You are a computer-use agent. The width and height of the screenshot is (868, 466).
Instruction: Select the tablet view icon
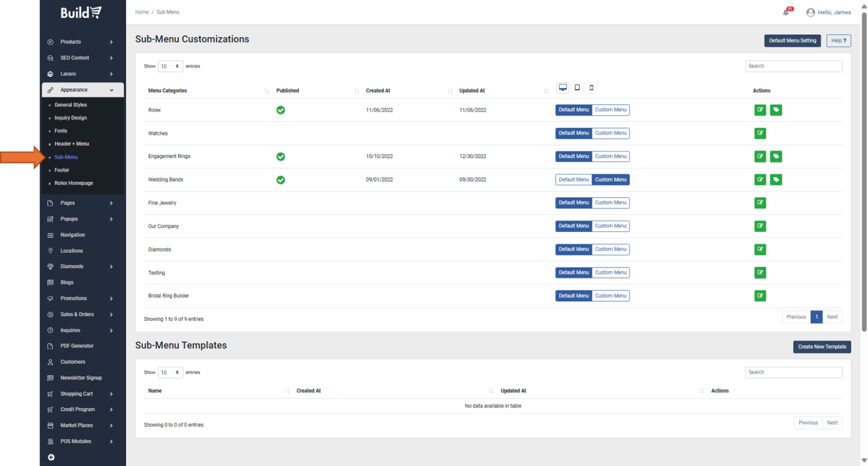click(x=577, y=88)
